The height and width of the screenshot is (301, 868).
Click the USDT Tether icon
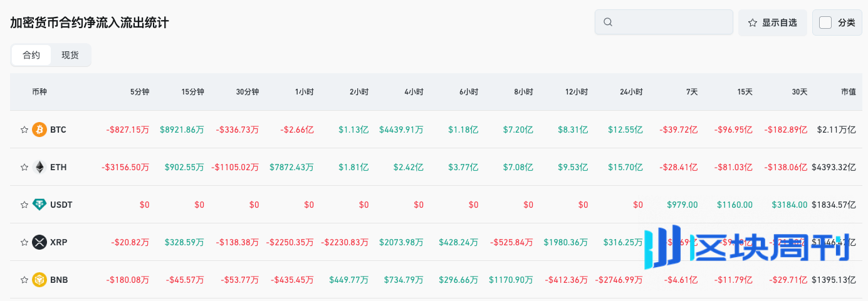(39, 205)
